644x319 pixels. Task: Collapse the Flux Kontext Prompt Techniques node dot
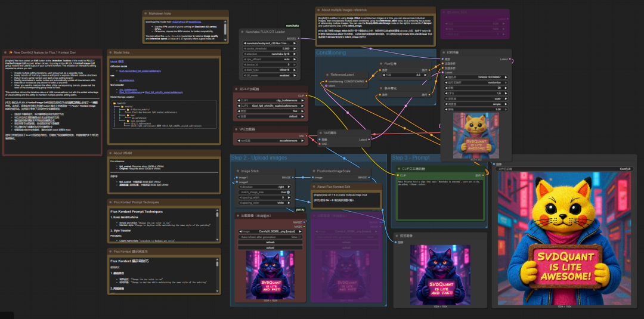pos(110,202)
